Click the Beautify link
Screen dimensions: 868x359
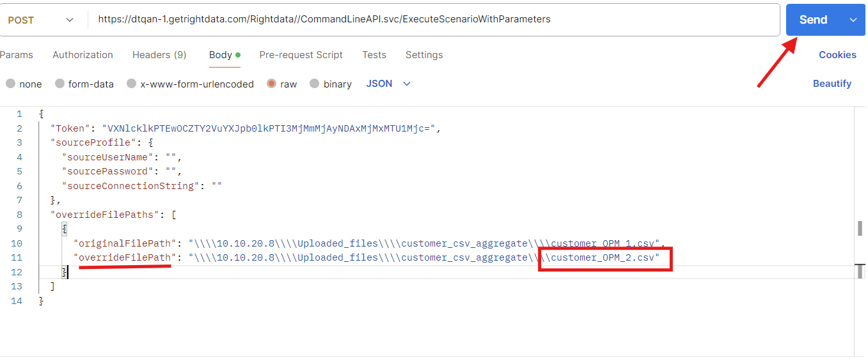click(x=832, y=84)
